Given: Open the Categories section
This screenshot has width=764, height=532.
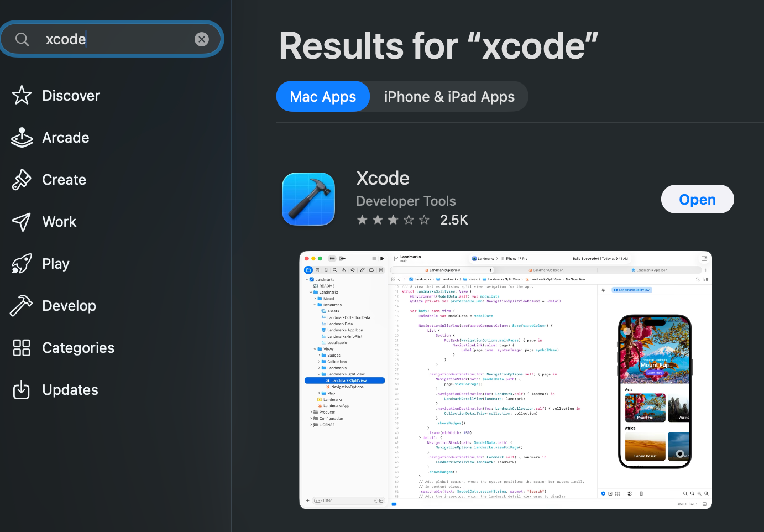Looking at the screenshot, I should (78, 348).
